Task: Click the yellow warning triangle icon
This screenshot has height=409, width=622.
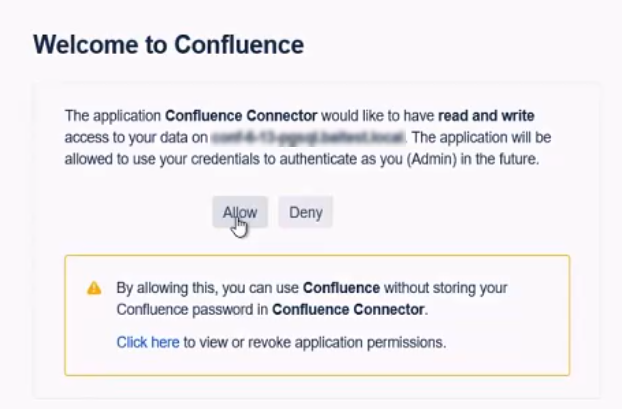Action: 94,288
